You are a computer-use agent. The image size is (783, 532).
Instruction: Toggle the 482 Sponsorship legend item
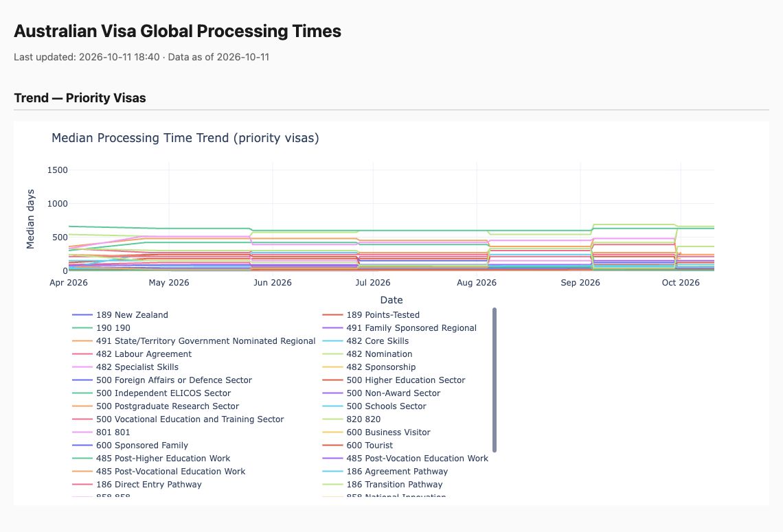coord(369,367)
